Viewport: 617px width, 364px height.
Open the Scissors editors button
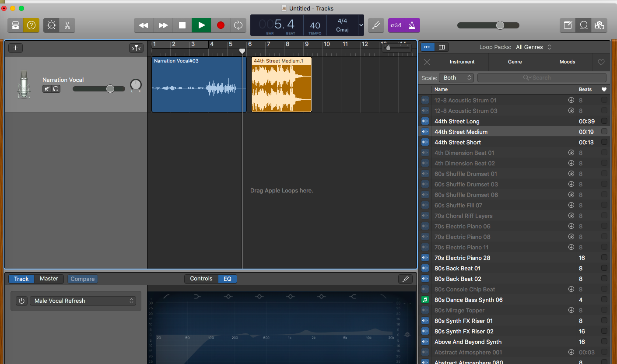67,25
